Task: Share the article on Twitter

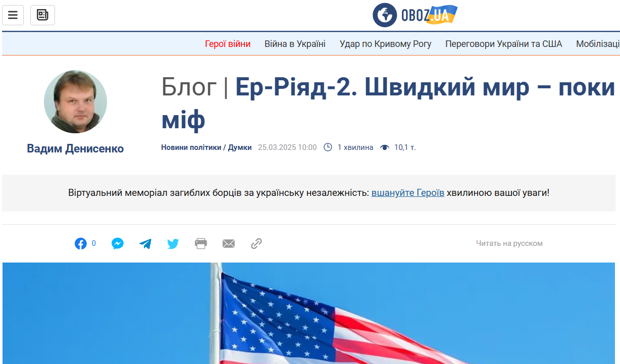Action: click(173, 244)
